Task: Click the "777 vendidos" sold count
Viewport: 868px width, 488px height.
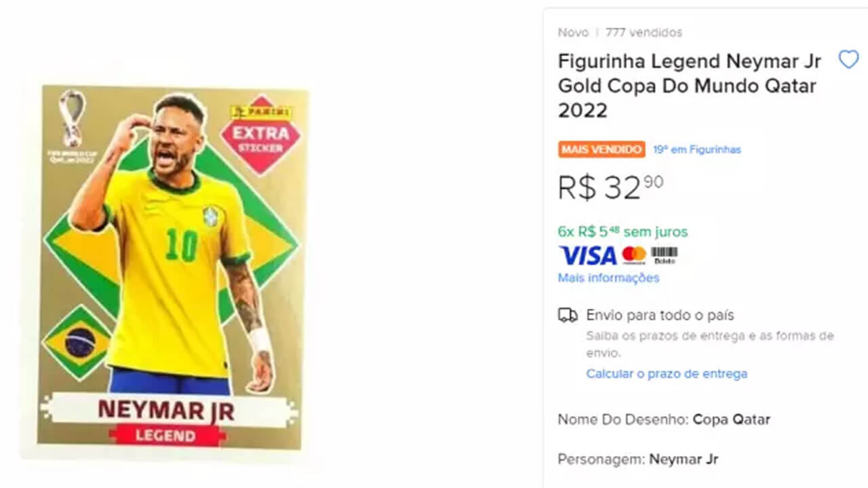Action: click(644, 33)
